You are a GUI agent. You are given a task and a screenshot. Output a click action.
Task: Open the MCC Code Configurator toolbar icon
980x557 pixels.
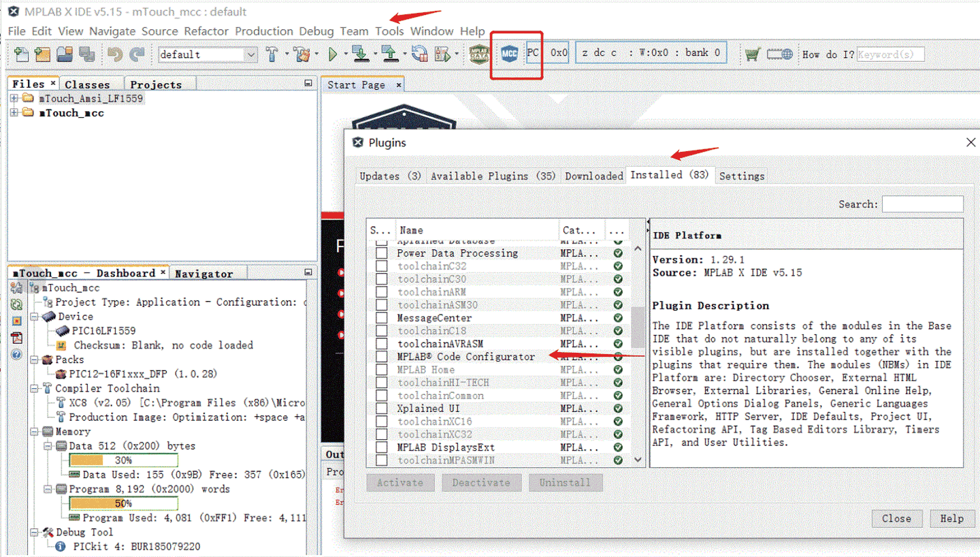[x=510, y=54]
